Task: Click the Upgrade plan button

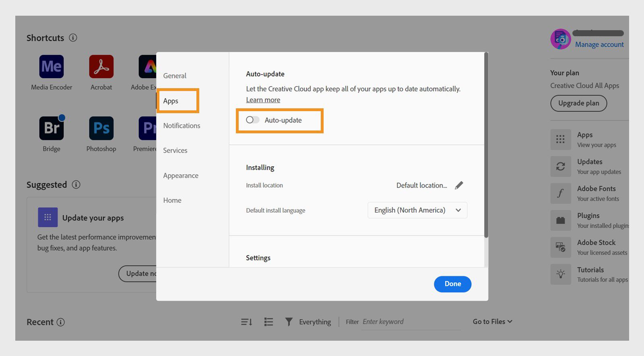Action: (578, 103)
